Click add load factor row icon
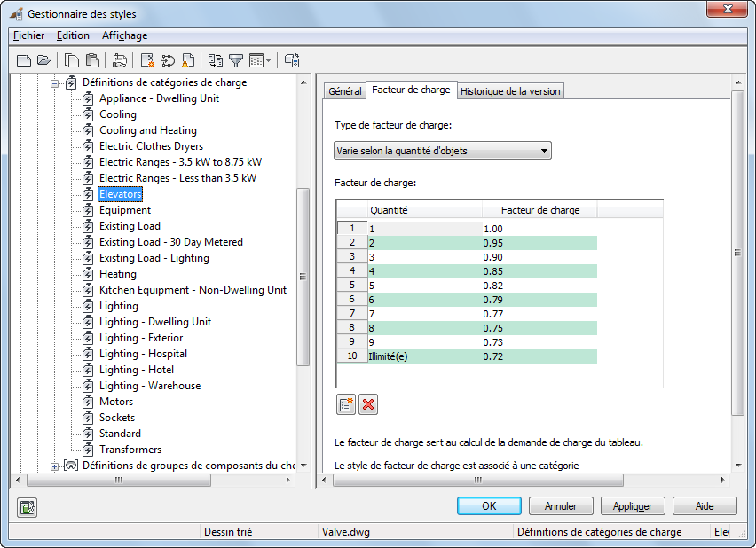The image size is (756, 548). click(x=346, y=404)
